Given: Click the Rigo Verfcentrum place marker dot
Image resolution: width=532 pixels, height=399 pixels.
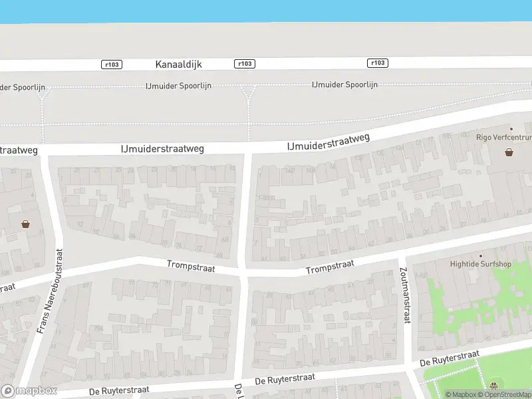Looking at the screenshot, I should 511,129.
